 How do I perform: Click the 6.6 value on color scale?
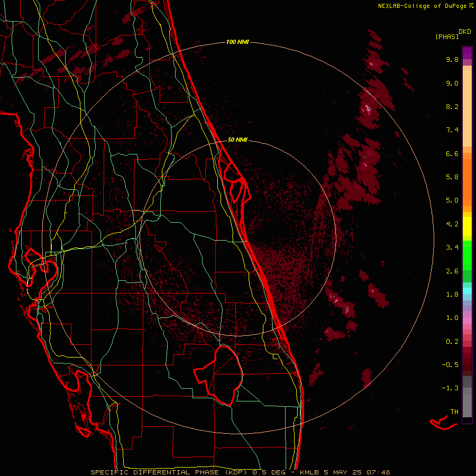(x=452, y=153)
